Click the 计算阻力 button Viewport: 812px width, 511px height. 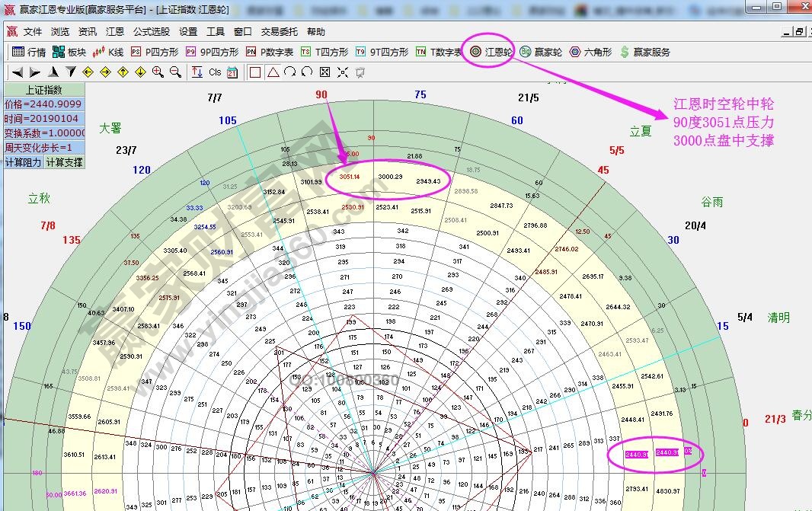[x=23, y=161]
